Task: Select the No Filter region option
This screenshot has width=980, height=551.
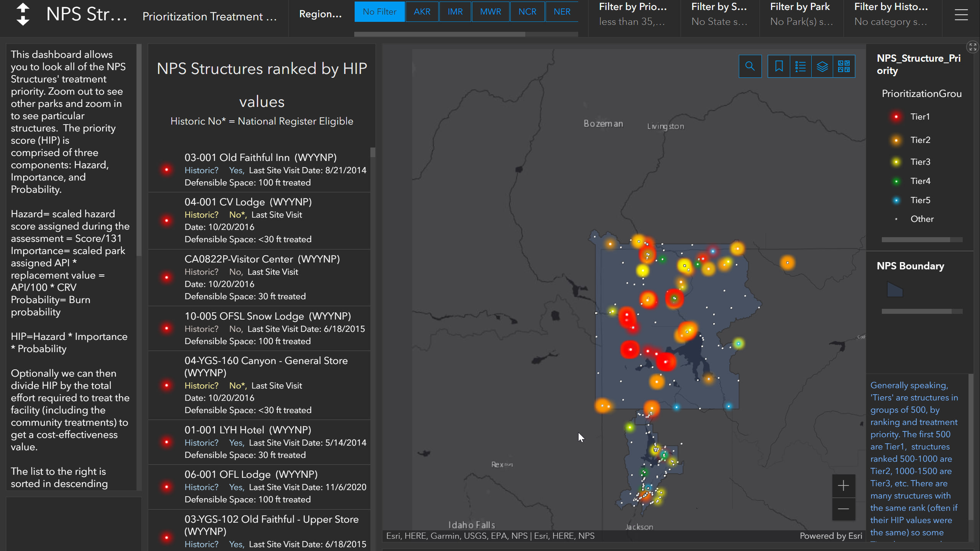Action: coord(379,12)
